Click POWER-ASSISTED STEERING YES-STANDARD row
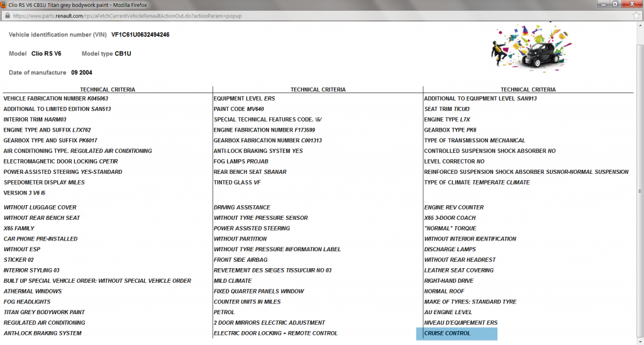644x345 pixels. click(x=63, y=172)
